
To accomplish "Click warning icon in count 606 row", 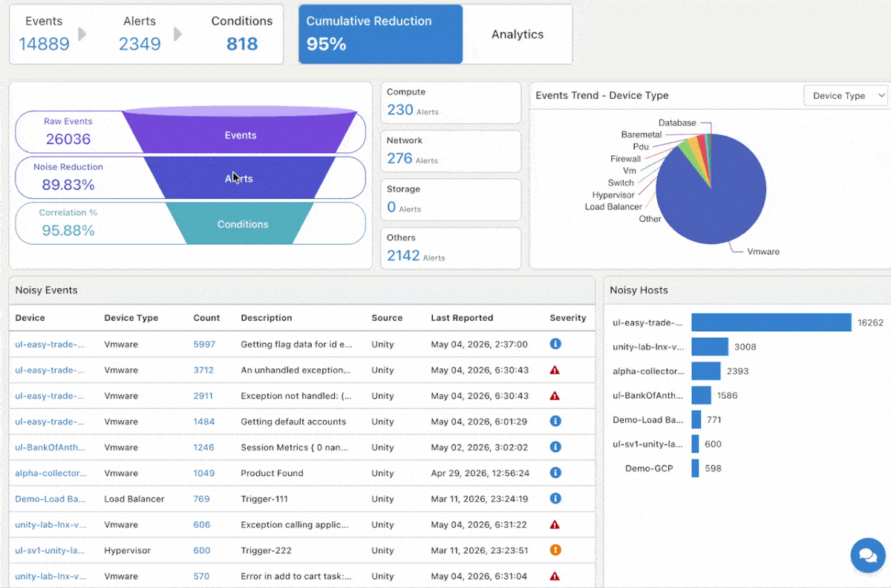I will click(555, 524).
